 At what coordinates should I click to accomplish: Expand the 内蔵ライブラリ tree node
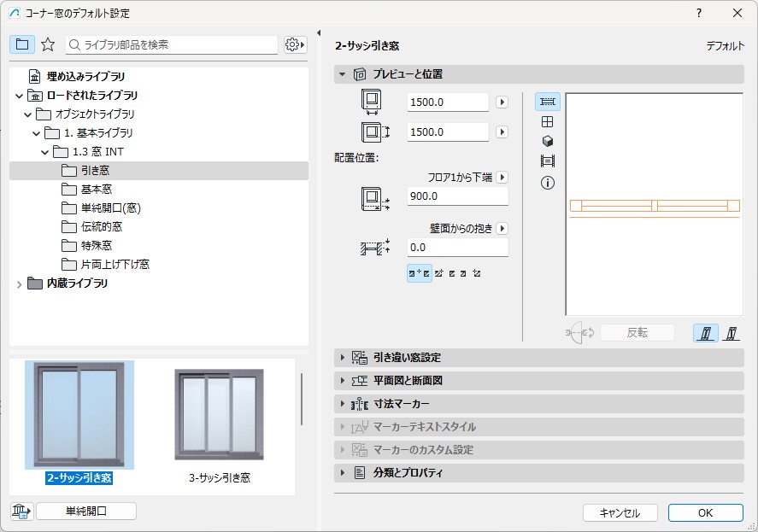point(20,284)
